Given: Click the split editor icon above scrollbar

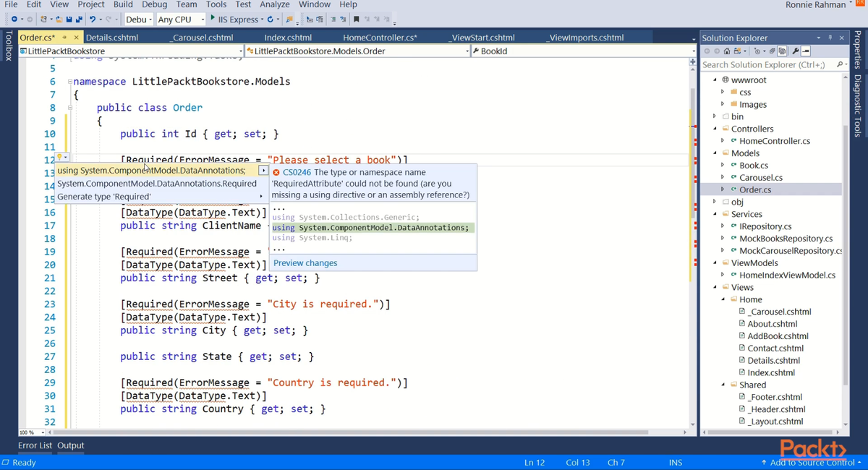Looking at the screenshot, I should (x=692, y=63).
